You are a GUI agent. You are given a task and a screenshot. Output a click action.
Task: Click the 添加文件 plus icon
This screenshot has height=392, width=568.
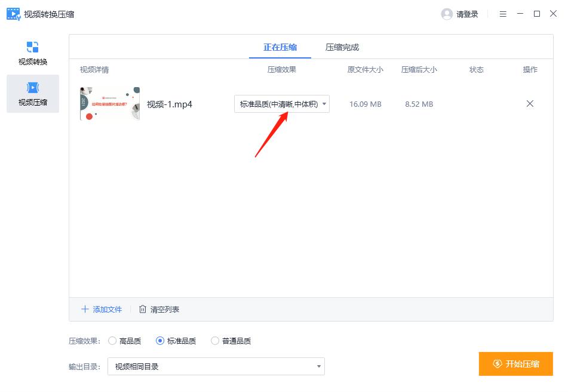[x=85, y=309]
